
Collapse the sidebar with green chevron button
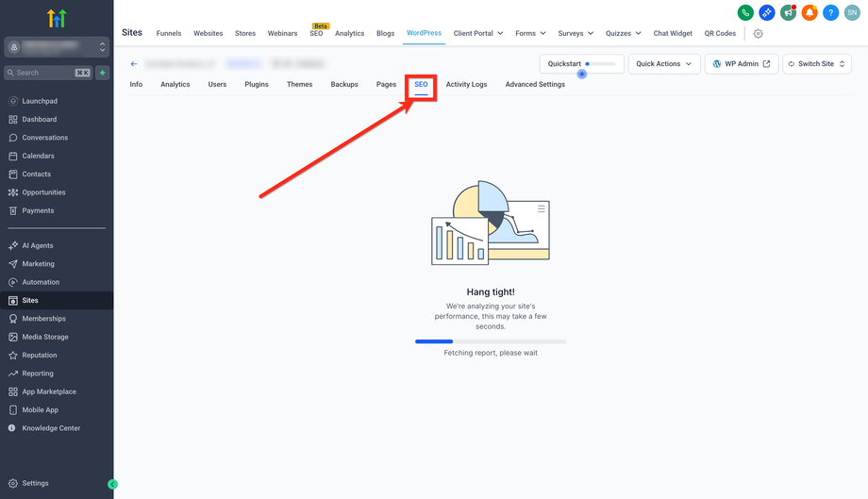click(x=112, y=484)
